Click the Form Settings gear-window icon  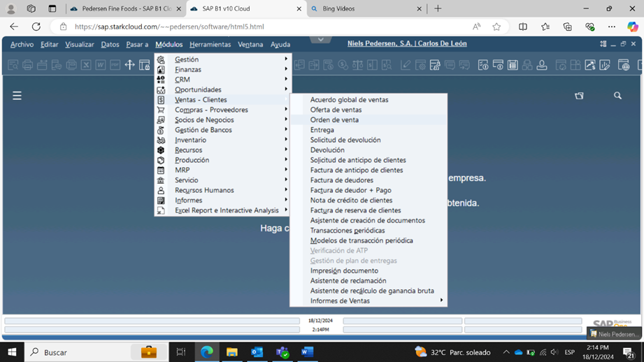[x=420, y=65]
